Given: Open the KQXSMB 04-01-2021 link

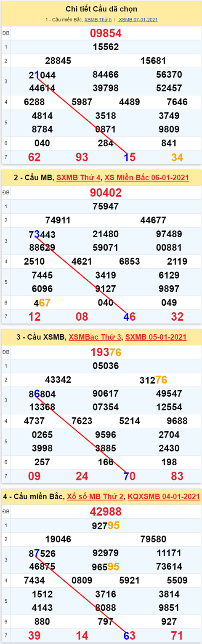Looking at the screenshot, I should 163,497.
